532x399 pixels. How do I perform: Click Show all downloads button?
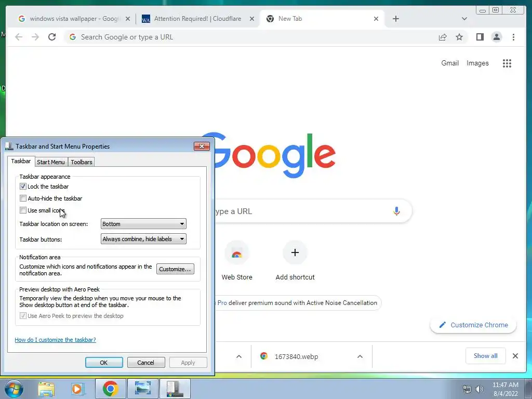(486, 356)
